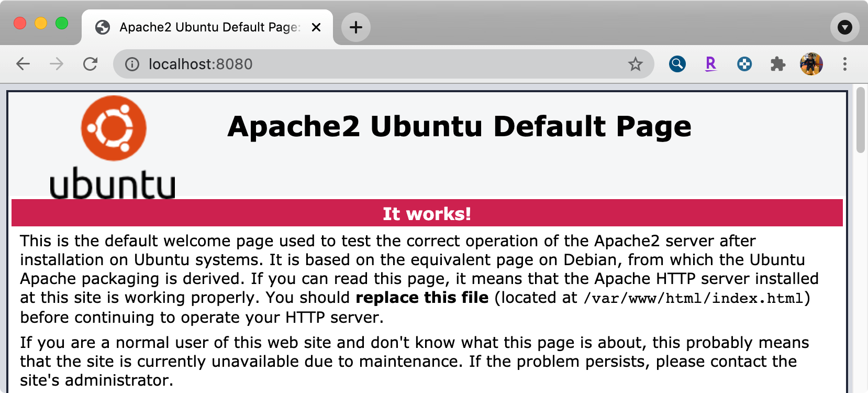
Task: Click the forward navigation arrow
Action: (x=57, y=64)
